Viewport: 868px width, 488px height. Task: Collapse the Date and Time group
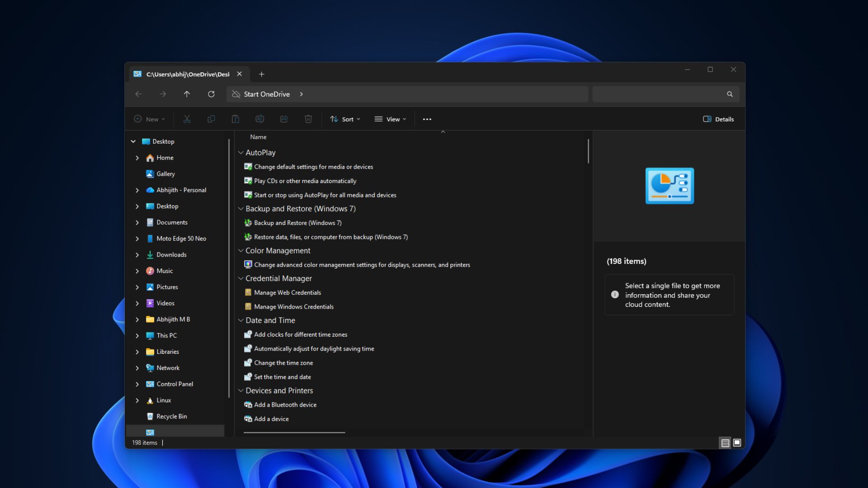coord(241,320)
